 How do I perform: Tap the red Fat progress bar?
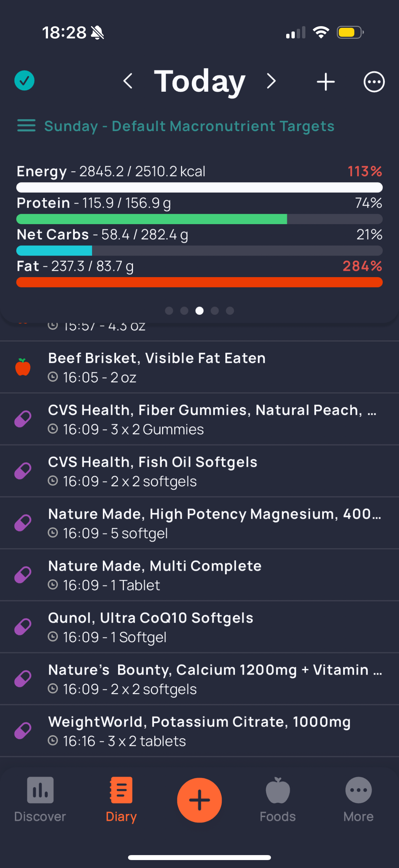pyautogui.click(x=199, y=282)
